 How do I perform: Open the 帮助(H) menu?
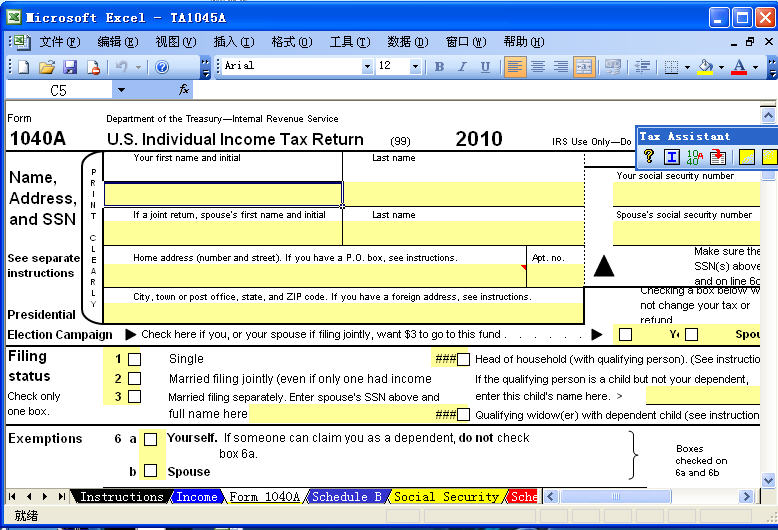524,42
